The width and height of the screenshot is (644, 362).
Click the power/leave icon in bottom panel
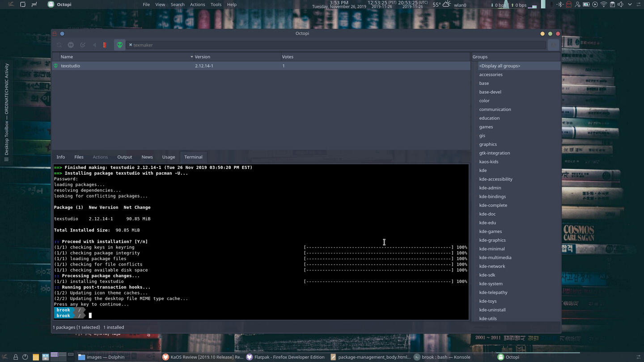point(25,357)
